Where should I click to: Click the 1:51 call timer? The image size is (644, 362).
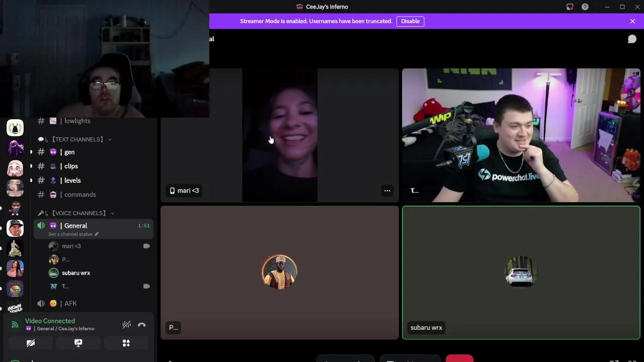(144, 226)
